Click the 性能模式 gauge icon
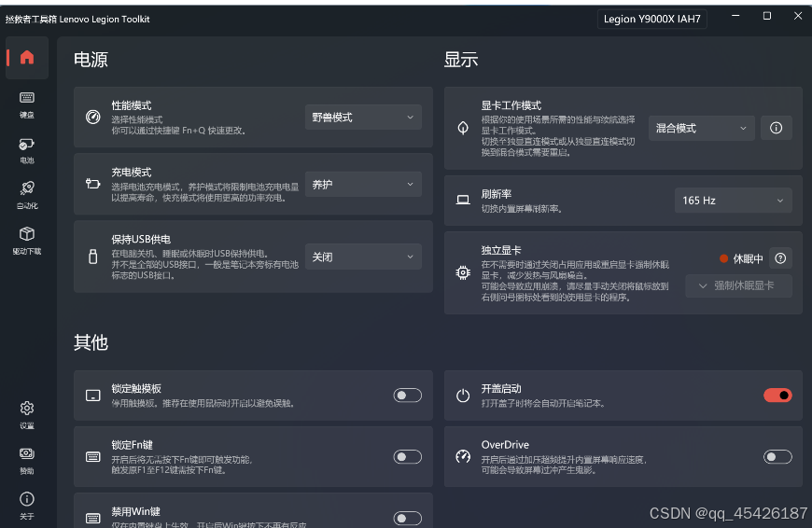 click(93, 117)
